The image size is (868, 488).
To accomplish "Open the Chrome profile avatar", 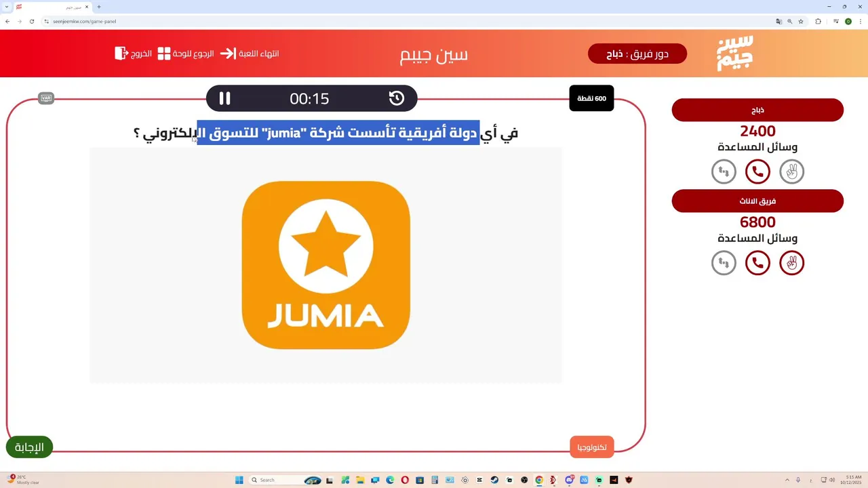I will point(848,21).
